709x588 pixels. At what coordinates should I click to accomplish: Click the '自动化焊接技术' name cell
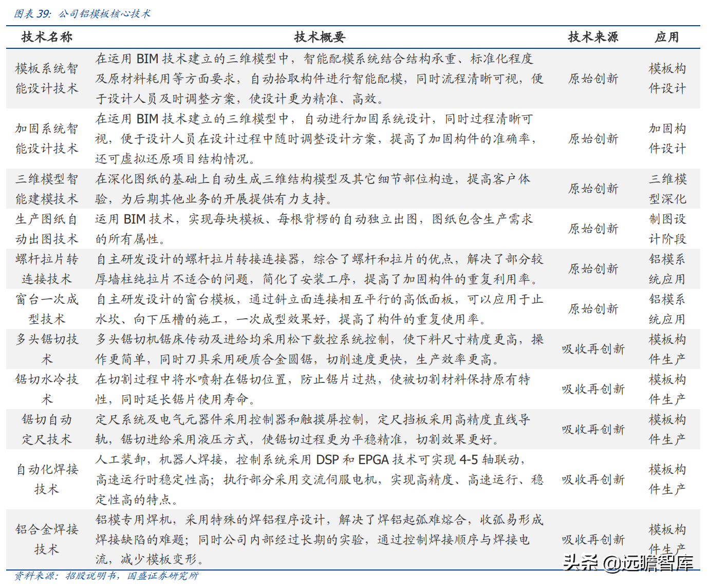tap(47, 479)
